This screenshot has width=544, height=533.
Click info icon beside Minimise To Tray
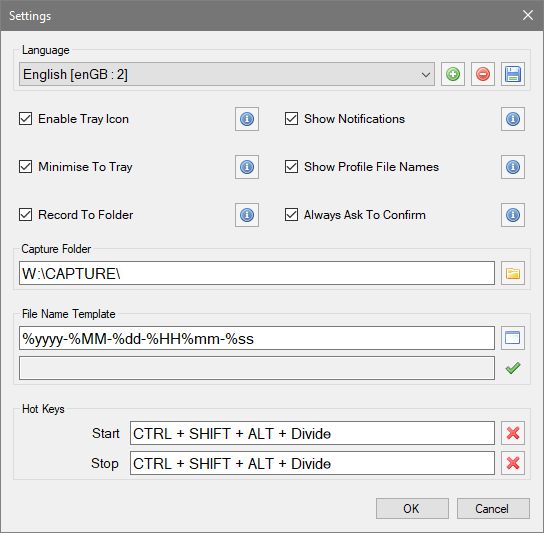[x=247, y=167]
